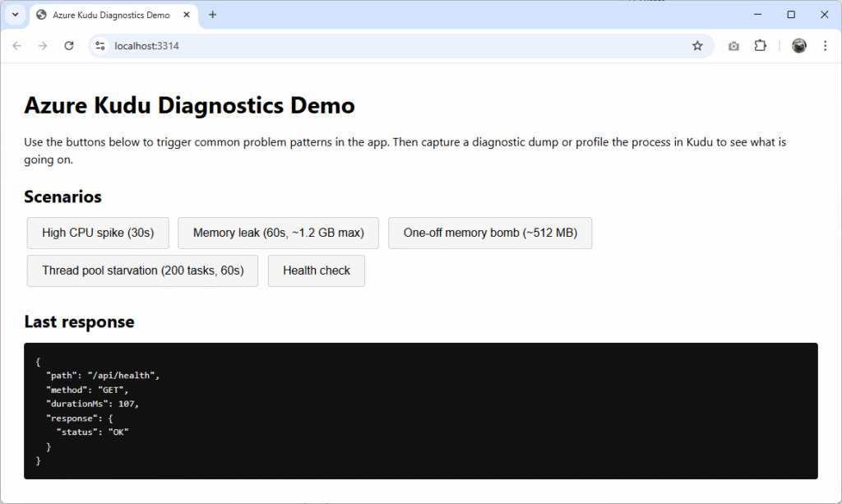Click the Last response output area
The height and width of the screenshot is (504, 842).
click(x=421, y=409)
